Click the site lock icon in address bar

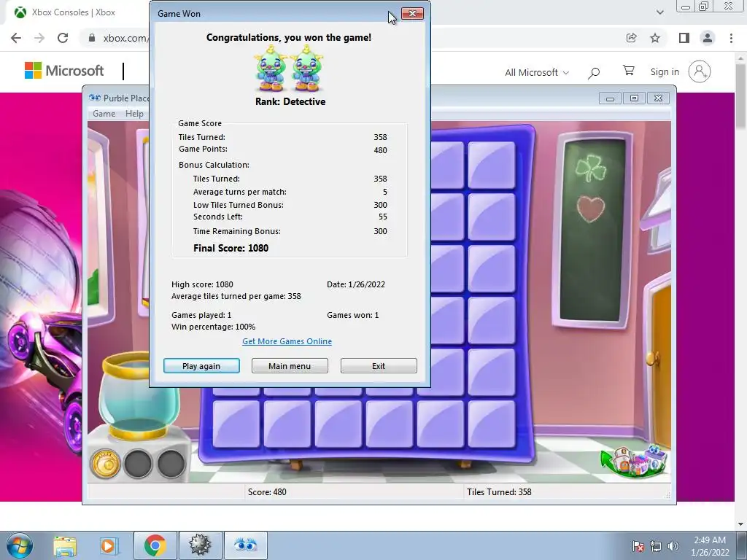[x=92, y=38]
